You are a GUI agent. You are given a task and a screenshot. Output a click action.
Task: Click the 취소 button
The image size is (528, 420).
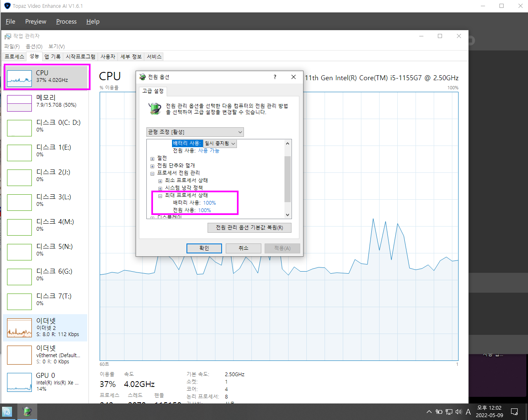coord(244,248)
